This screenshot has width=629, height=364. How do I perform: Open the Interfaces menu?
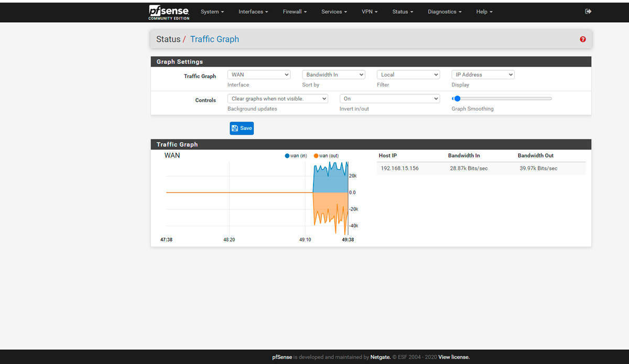253,12
